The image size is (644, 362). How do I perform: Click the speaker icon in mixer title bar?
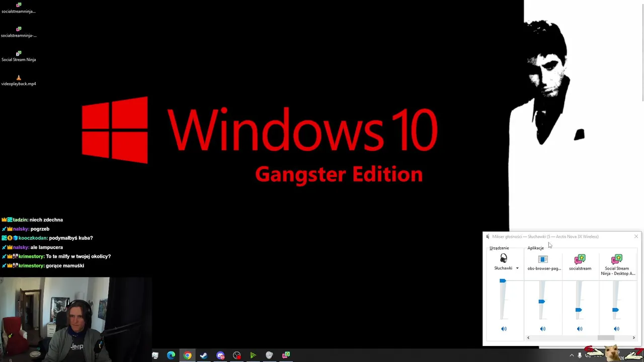(x=488, y=236)
